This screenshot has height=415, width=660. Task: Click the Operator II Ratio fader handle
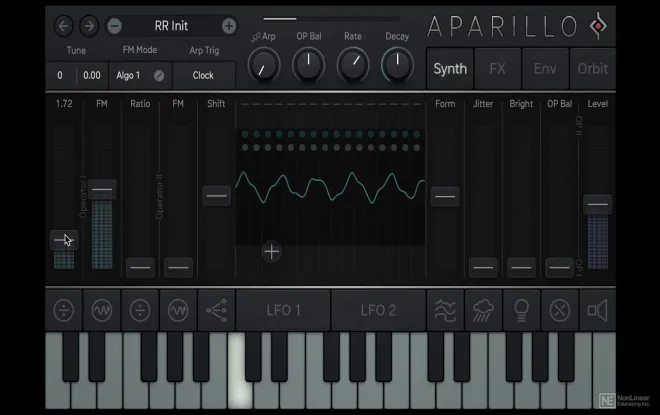click(x=140, y=267)
